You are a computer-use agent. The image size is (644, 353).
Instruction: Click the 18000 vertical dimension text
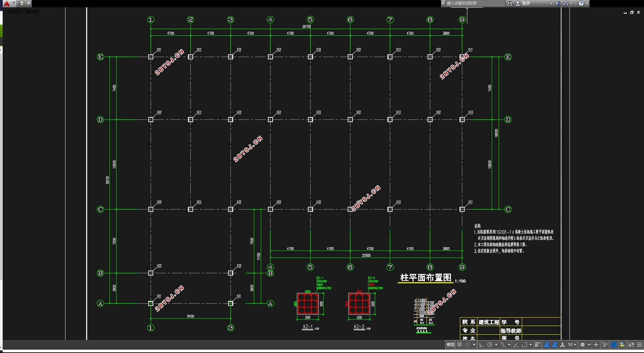click(x=496, y=133)
